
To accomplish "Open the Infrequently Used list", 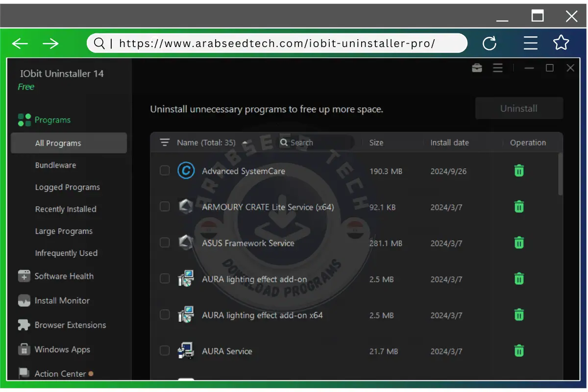I will 65,253.
